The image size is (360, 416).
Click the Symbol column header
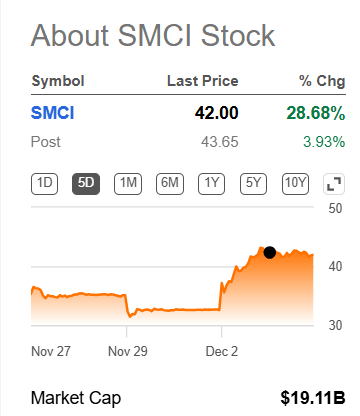pos(58,81)
